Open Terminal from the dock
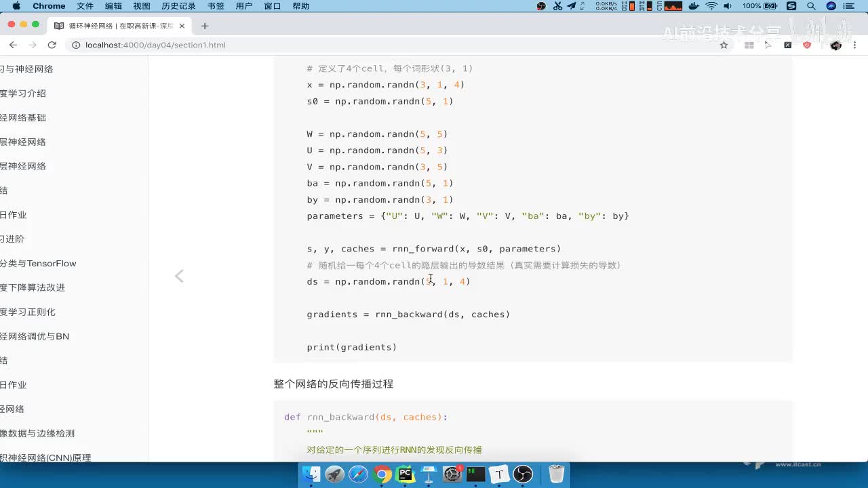The width and height of the screenshot is (868, 488). coord(476,474)
